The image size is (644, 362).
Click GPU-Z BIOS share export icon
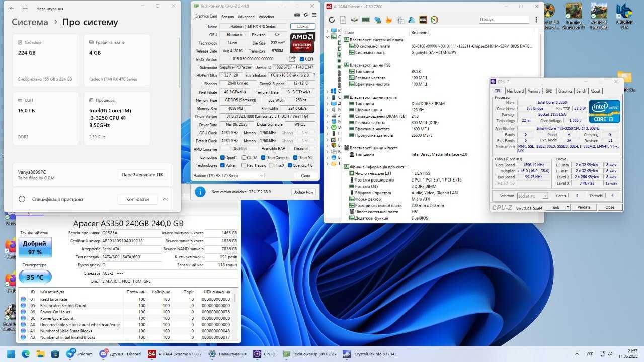292,59
